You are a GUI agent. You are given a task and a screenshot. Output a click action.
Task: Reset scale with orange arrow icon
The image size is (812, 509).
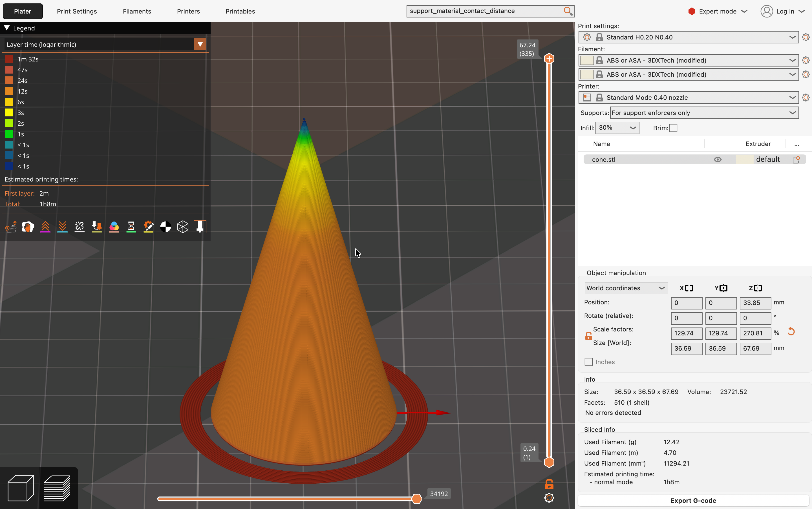click(x=791, y=332)
